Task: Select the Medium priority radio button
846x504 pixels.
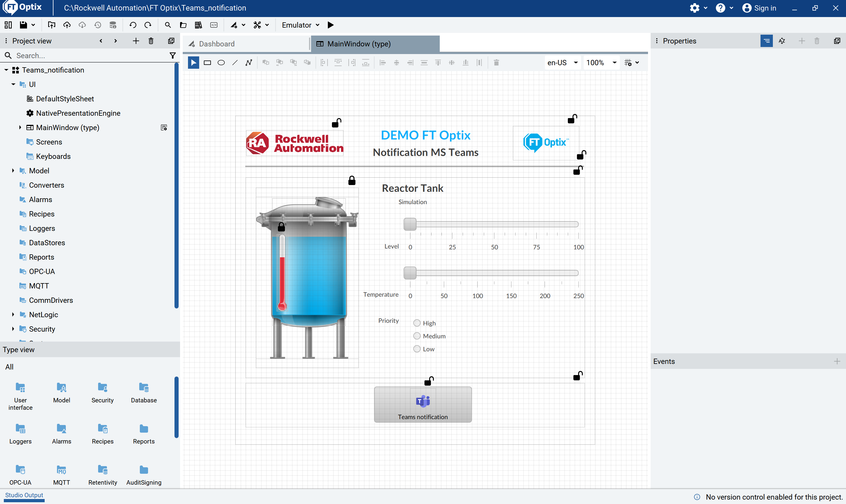Action: (x=417, y=336)
